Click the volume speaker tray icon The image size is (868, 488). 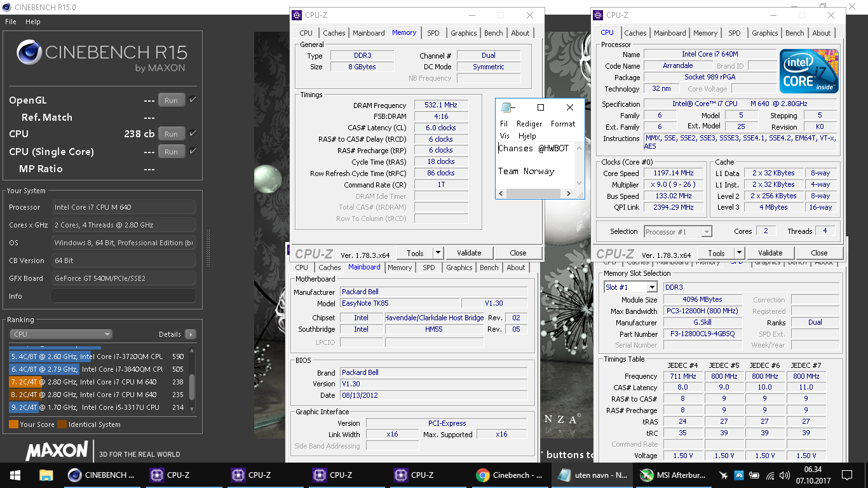[785, 475]
